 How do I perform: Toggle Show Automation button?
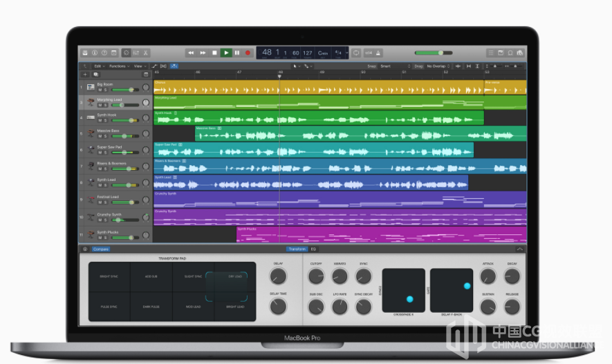coord(155,66)
